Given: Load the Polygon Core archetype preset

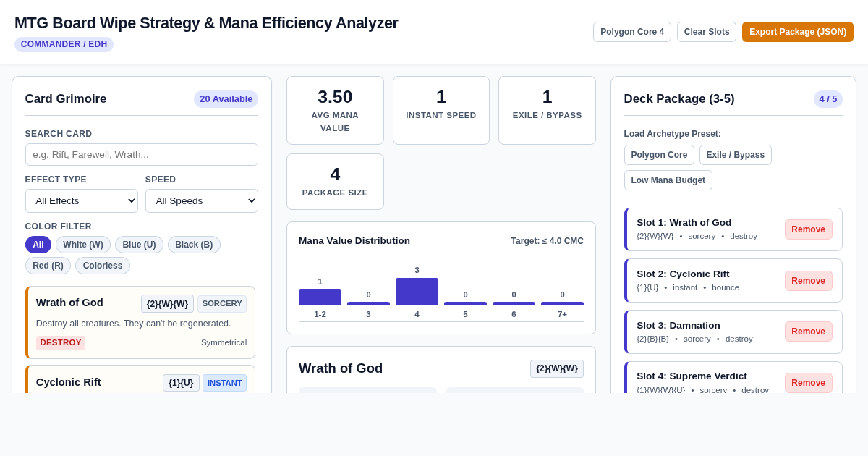Looking at the screenshot, I should 659,155.
